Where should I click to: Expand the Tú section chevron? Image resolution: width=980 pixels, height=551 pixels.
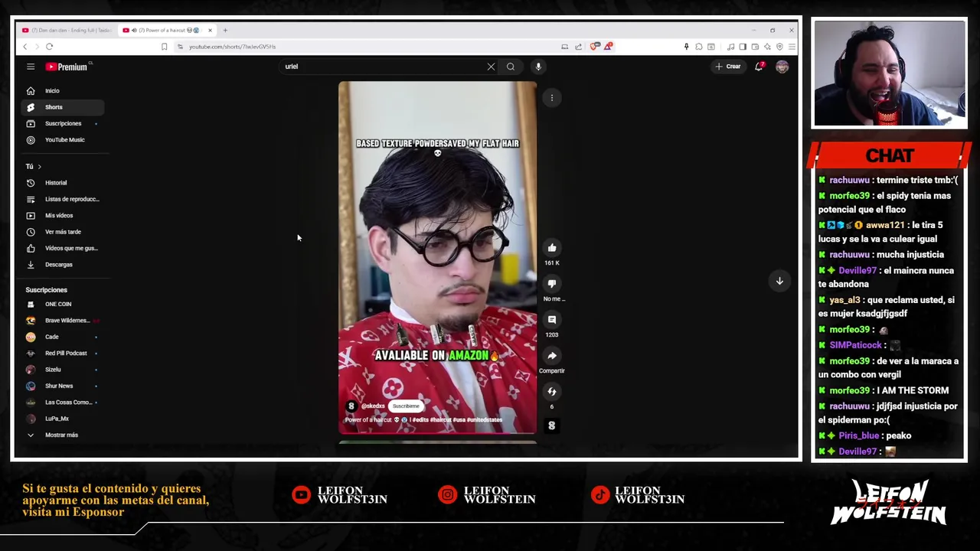coord(39,166)
